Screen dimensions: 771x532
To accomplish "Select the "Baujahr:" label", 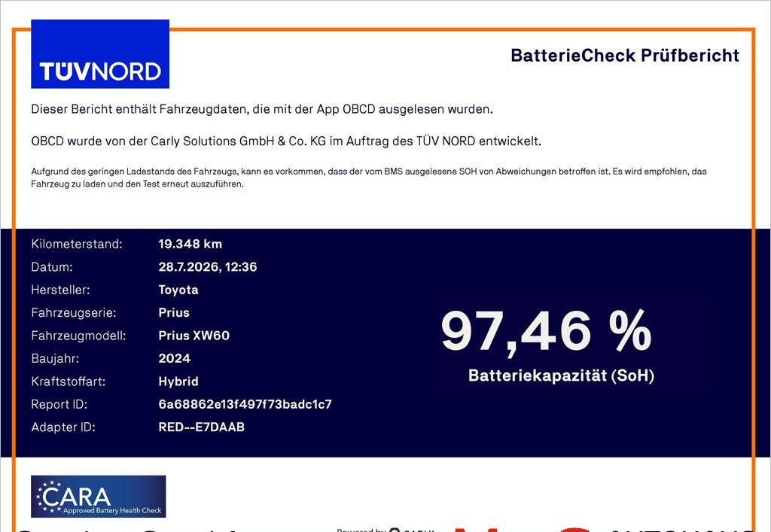I will tap(55, 359).
